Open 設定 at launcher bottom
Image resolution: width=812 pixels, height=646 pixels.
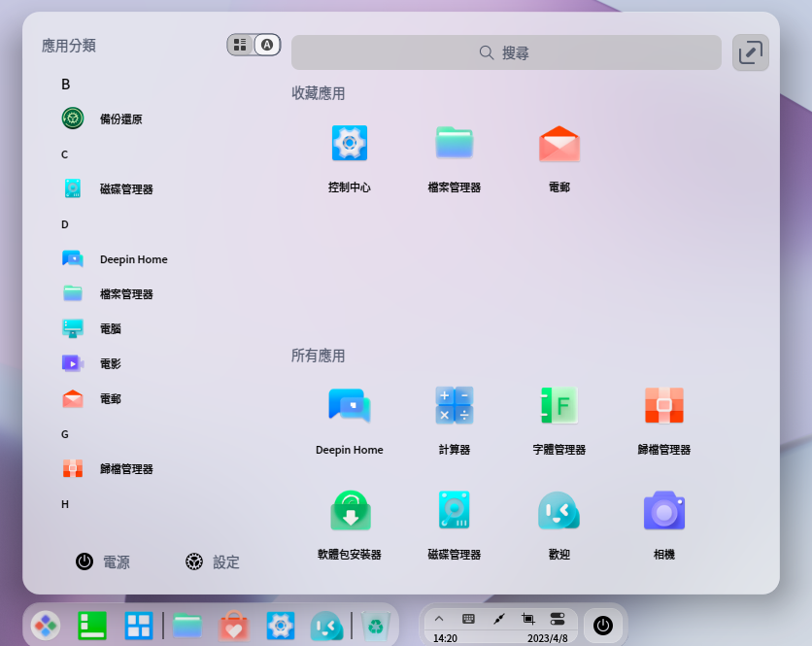tap(212, 561)
